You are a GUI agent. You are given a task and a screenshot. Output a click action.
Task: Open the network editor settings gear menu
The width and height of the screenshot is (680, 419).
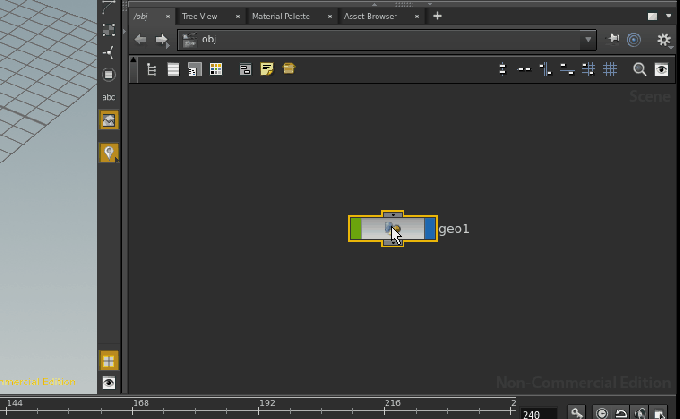click(x=664, y=40)
